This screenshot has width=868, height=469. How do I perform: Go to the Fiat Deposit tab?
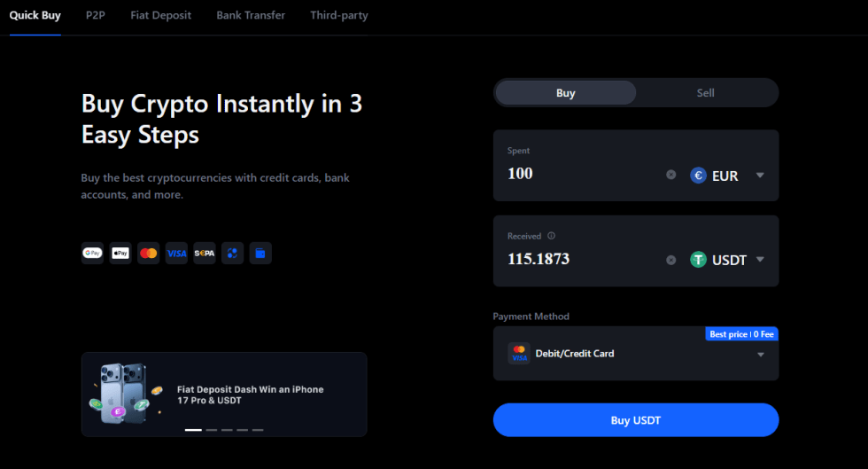point(160,16)
